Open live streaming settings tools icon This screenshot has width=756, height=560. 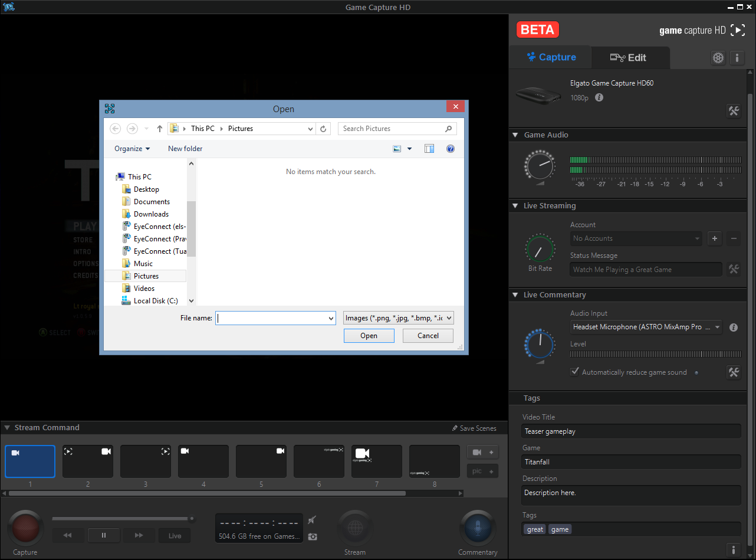(x=734, y=269)
